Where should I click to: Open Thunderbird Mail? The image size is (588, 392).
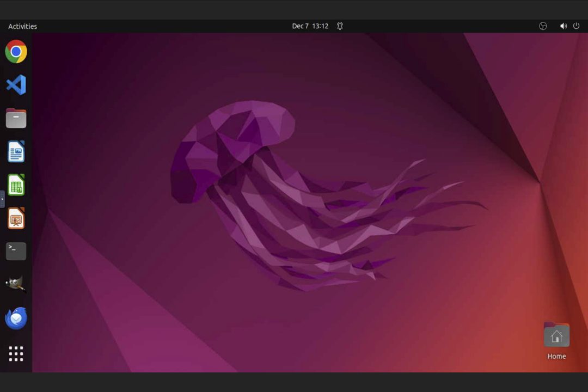[16, 318]
